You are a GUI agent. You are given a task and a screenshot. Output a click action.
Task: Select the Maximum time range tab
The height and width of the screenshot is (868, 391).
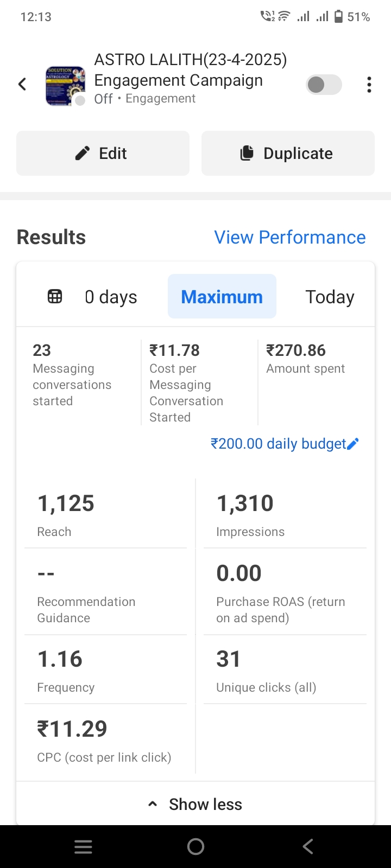[x=222, y=297]
